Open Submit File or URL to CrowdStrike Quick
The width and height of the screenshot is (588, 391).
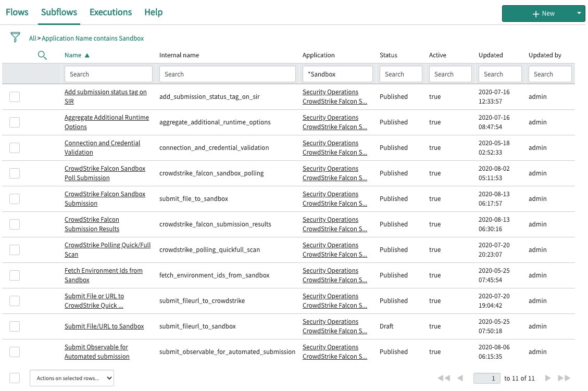94,300
